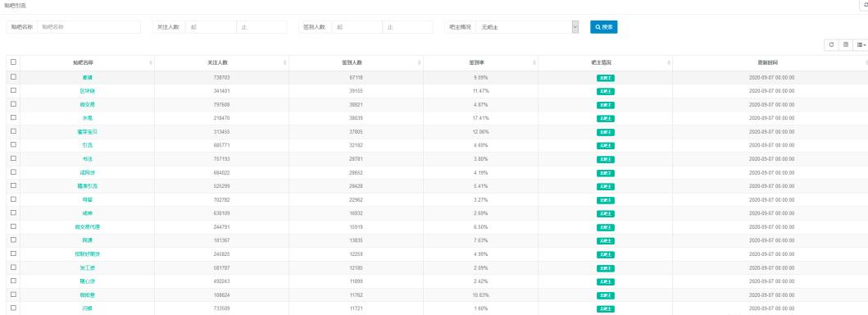Tick the select-all checkbox in table header
This screenshot has height=315, width=868.
coord(13,62)
